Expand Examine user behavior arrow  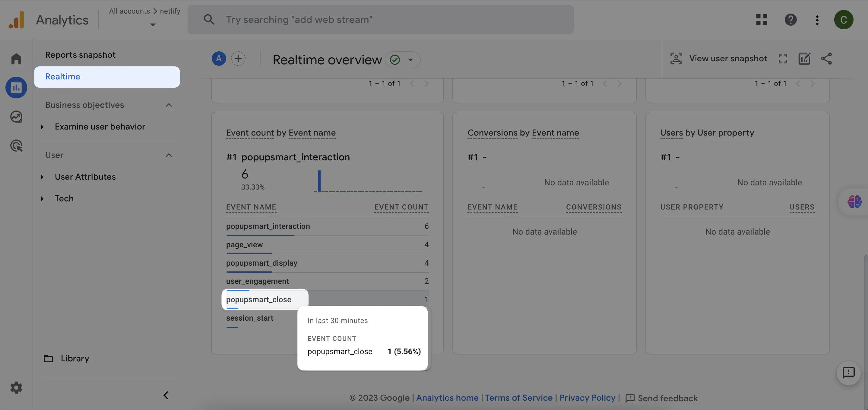click(43, 127)
